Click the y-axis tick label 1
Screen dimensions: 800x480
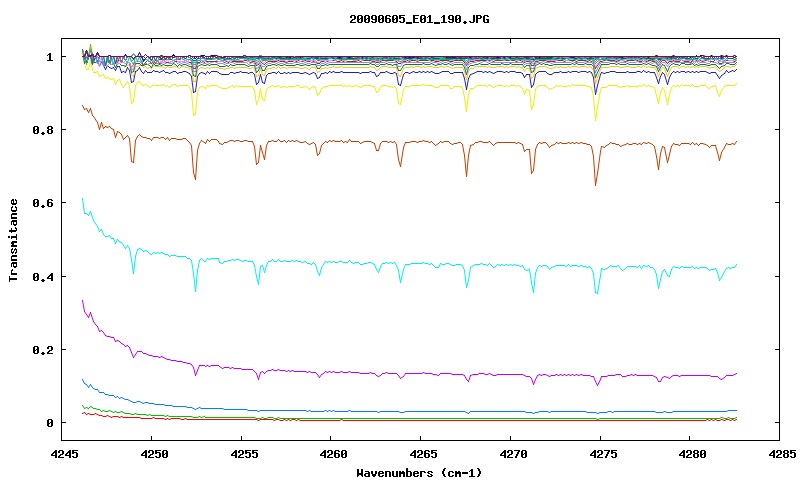(49, 57)
